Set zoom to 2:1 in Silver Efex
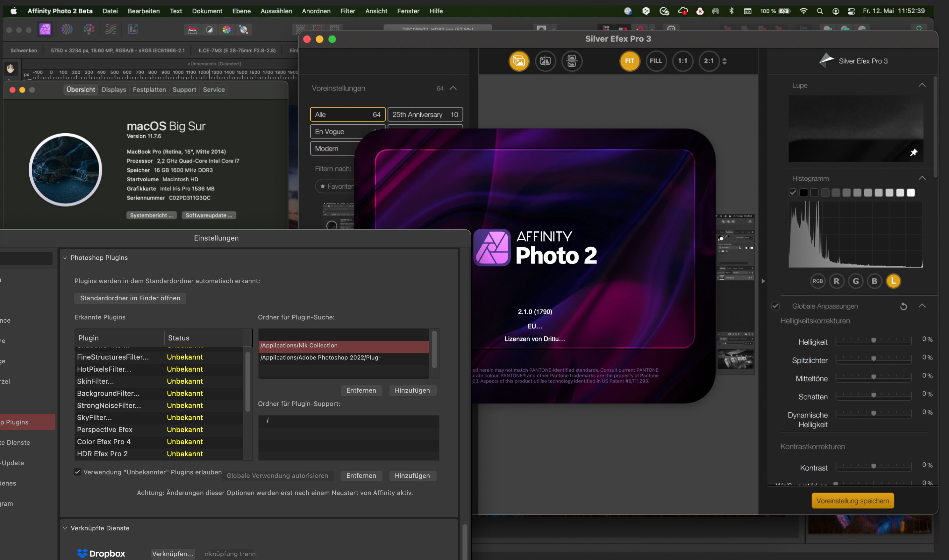The height and width of the screenshot is (560, 949). pos(709,61)
